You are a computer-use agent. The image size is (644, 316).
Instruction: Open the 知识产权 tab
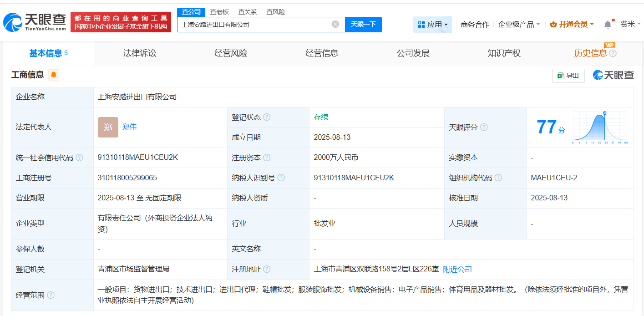[x=503, y=53]
